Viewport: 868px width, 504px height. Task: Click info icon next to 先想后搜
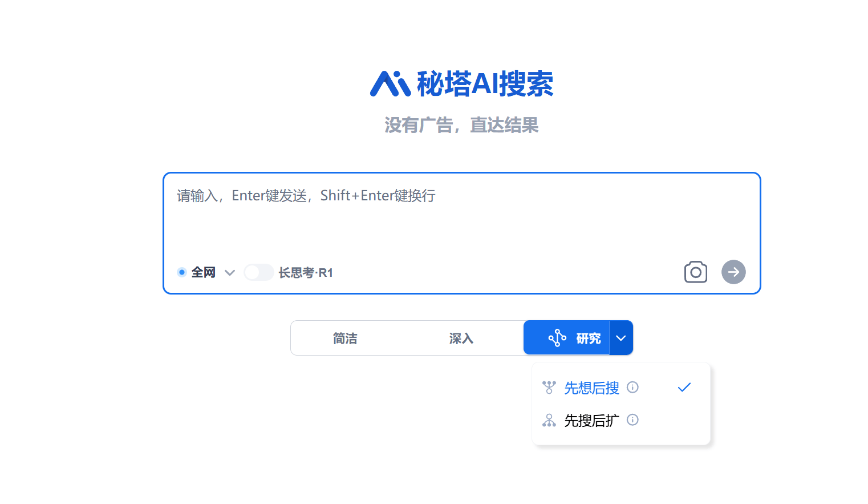[x=632, y=388]
